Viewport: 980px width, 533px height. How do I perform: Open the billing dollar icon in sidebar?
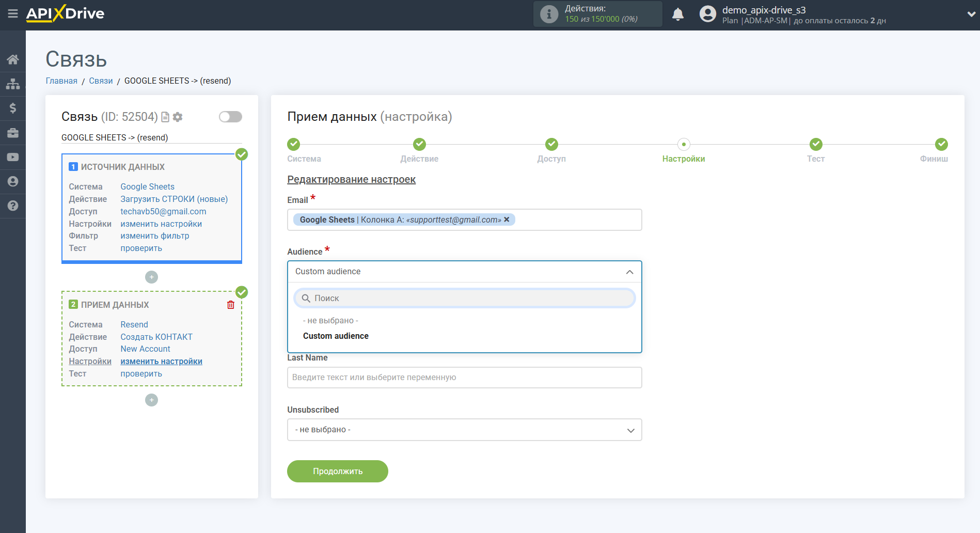tap(13, 108)
